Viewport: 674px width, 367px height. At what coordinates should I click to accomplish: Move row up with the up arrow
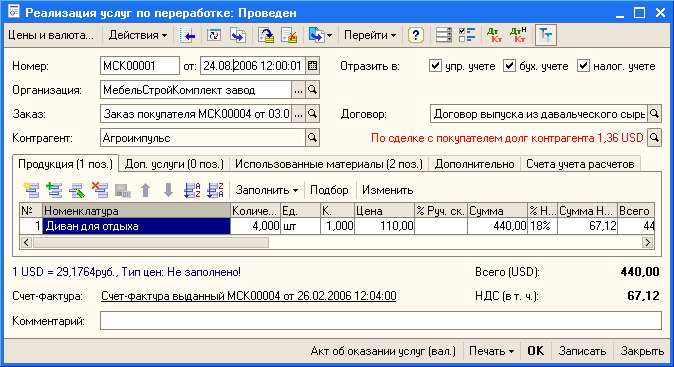[146, 190]
